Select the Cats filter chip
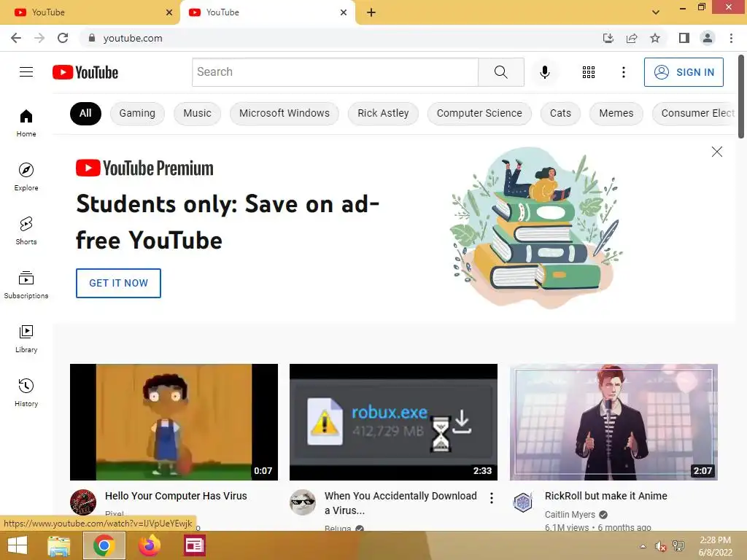Image resolution: width=747 pixels, height=560 pixels. click(560, 113)
